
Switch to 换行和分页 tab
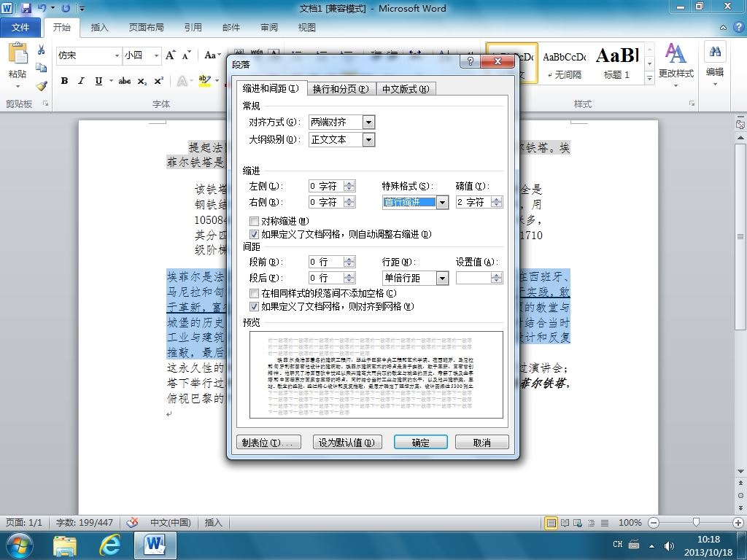point(341,89)
